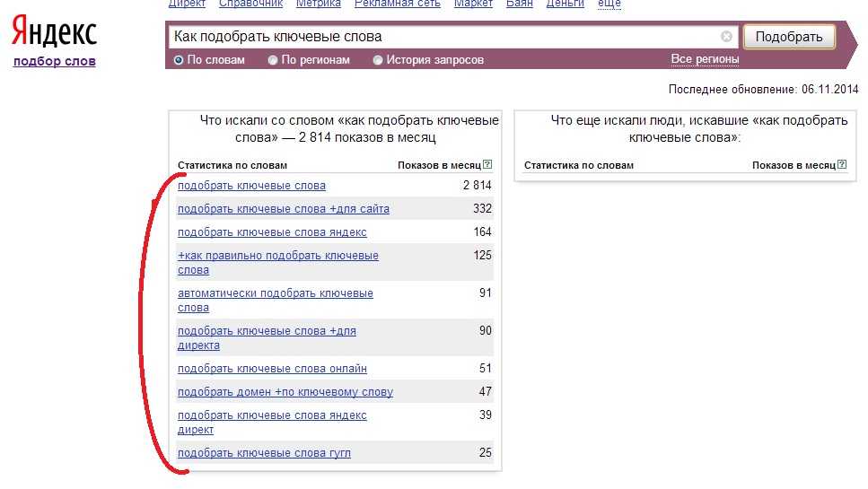Viewport: 868px width, 489px height.
Task: Select the count 39 for 'яндекс директ' row
Action: pos(486,415)
